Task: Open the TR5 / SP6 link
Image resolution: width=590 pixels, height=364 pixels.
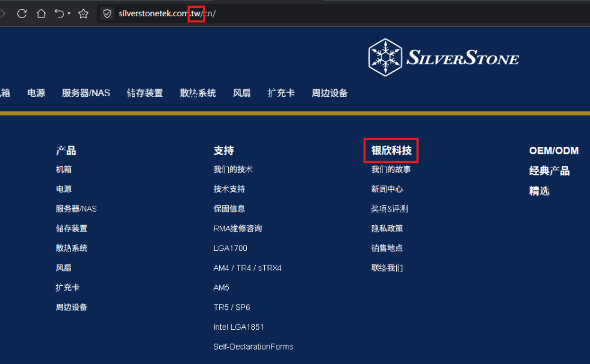Action: (x=232, y=307)
